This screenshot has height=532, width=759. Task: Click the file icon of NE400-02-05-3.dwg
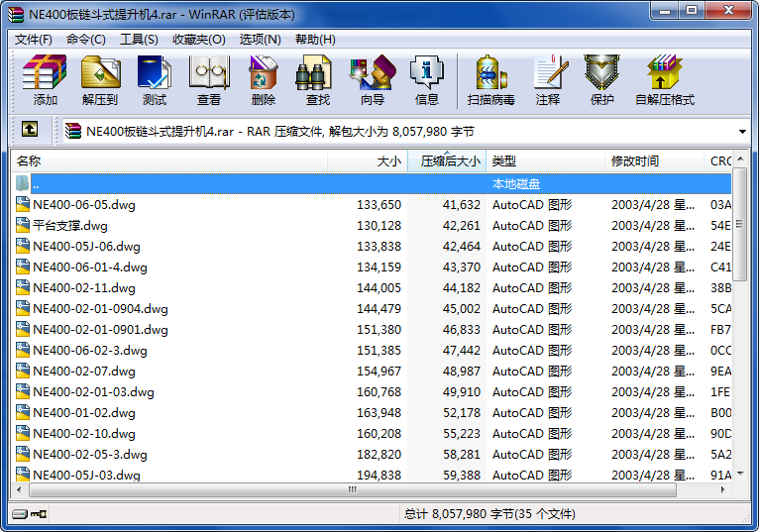coord(22,454)
